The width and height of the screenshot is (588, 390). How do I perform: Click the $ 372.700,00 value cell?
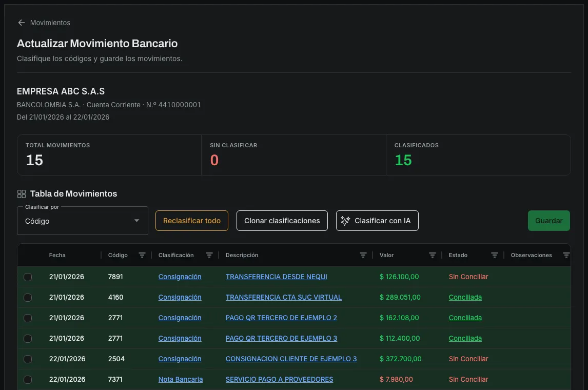tap(401, 359)
